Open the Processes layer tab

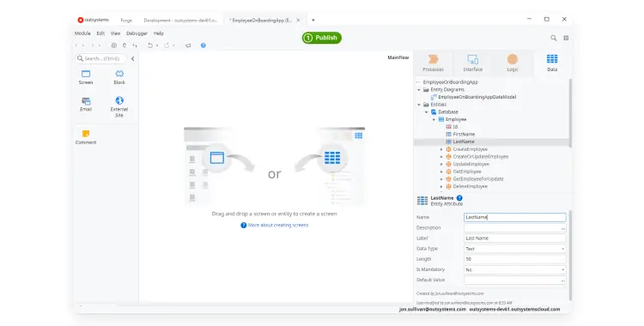point(433,63)
